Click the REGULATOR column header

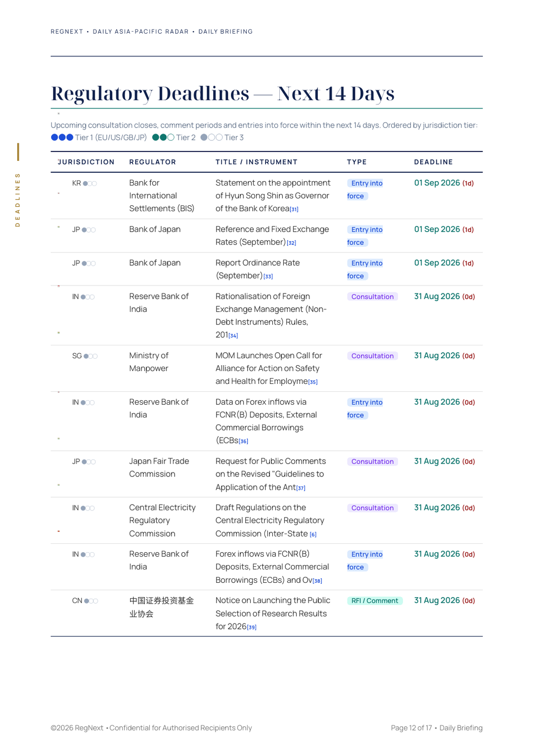(x=153, y=162)
